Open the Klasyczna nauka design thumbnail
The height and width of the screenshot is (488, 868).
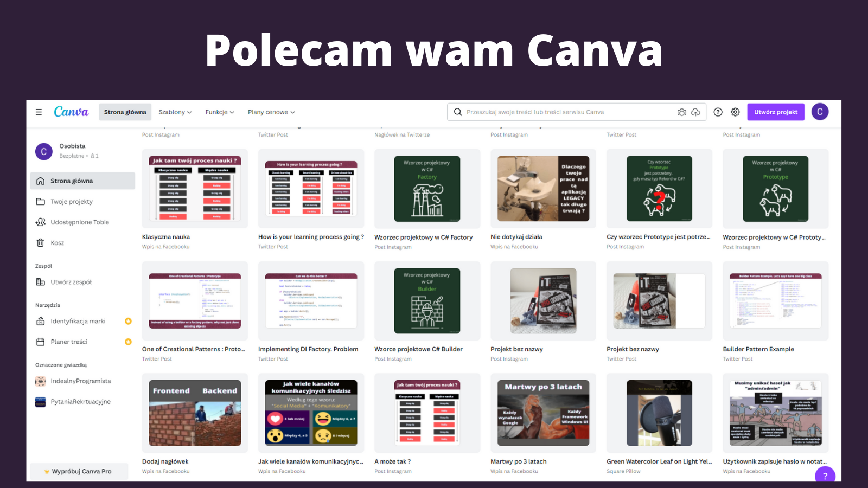coord(195,189)
